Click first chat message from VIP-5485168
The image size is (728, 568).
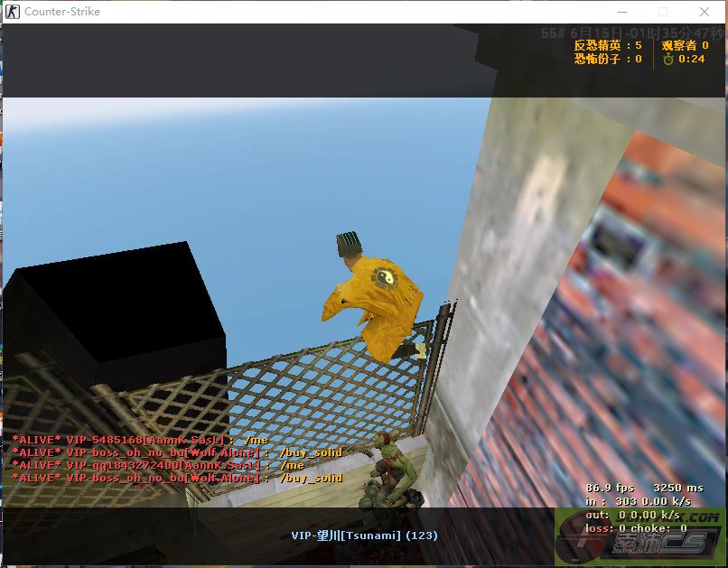(x=140, y=440)
